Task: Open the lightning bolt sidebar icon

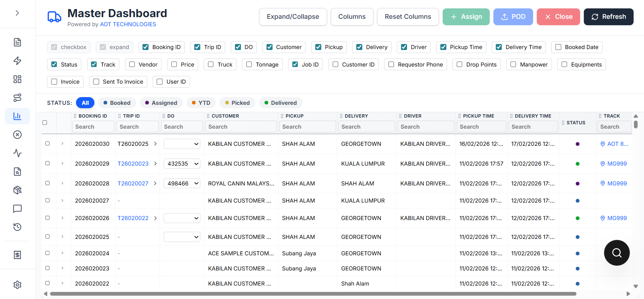Action: coord(17,61)
